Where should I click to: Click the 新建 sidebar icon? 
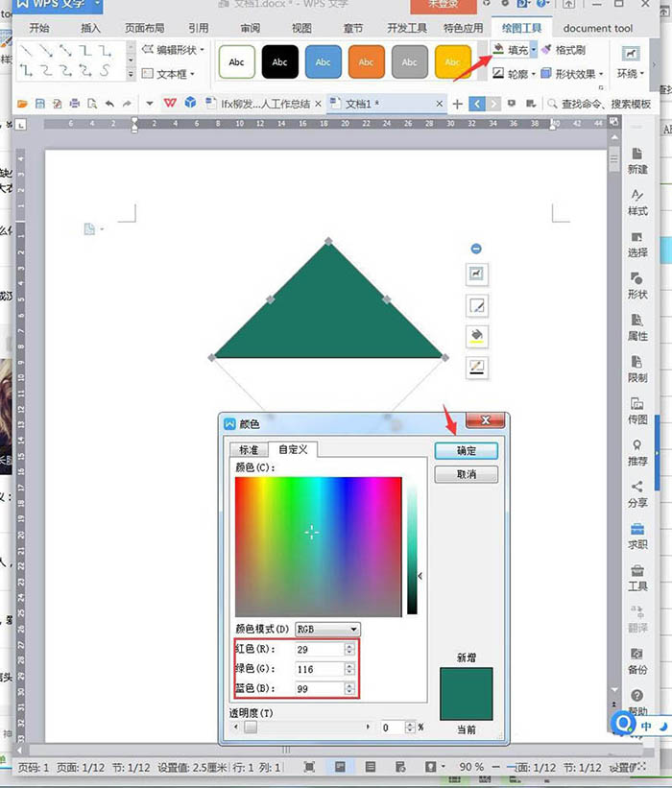(x=636, y=161)
